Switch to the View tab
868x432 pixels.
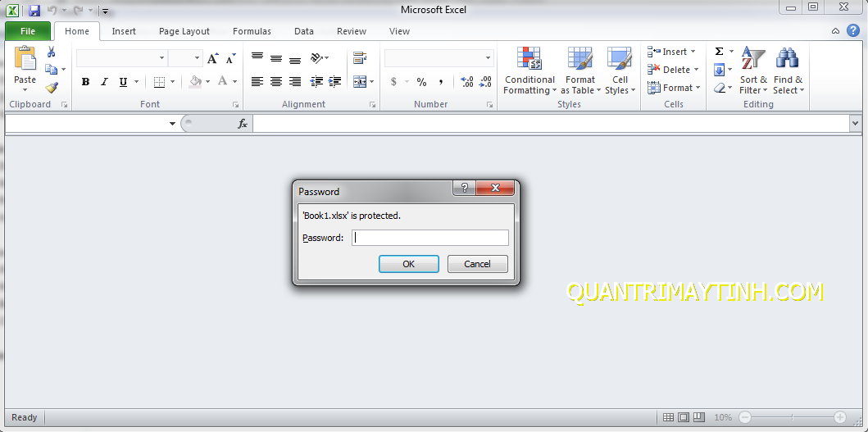point(399,32)
